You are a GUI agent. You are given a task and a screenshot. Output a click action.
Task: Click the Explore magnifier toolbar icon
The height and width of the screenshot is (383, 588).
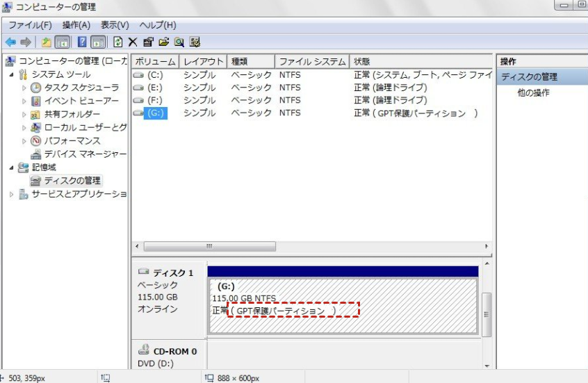(179, 42)
